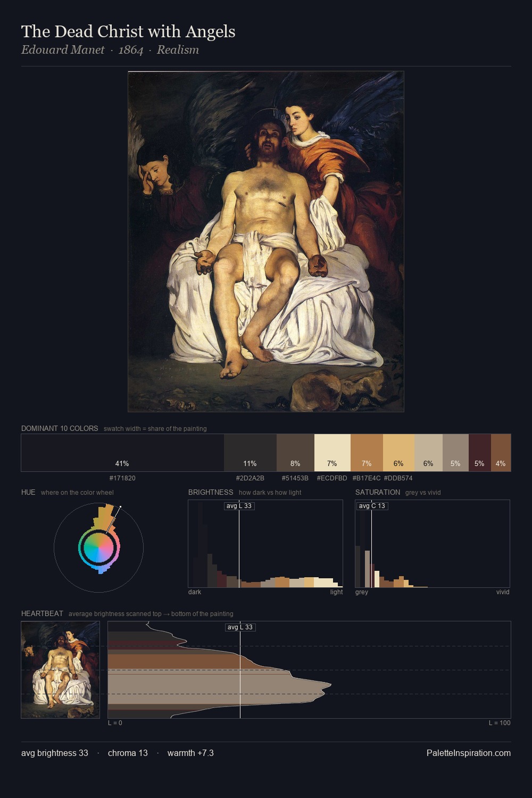532x798 pixels.
Task: Click the first 5% grey-taupe swatch
Action: [x=455, y=453]
